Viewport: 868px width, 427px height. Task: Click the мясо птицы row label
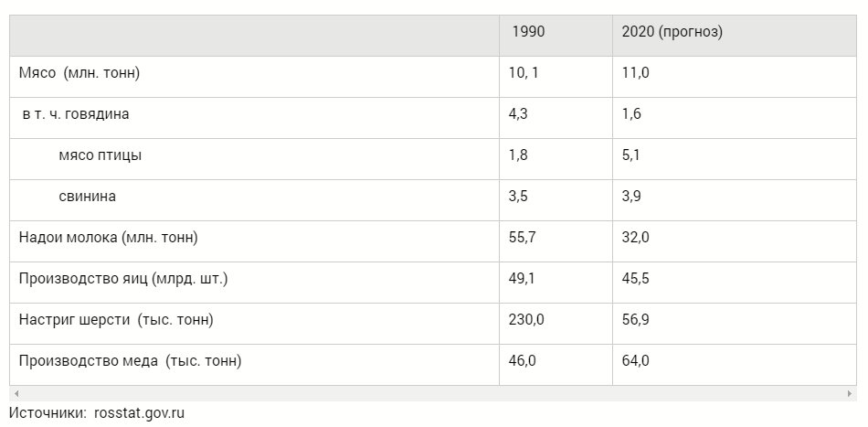tap(101, 155)
